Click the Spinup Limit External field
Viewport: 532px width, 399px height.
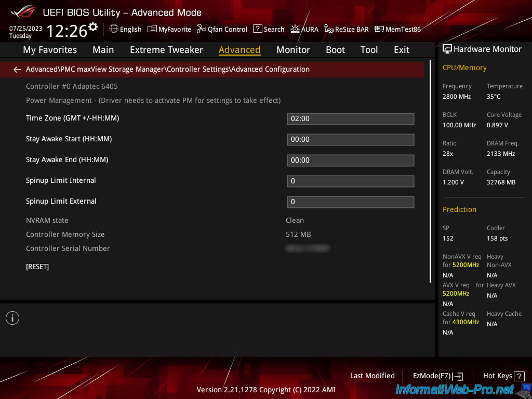point(351,202)
